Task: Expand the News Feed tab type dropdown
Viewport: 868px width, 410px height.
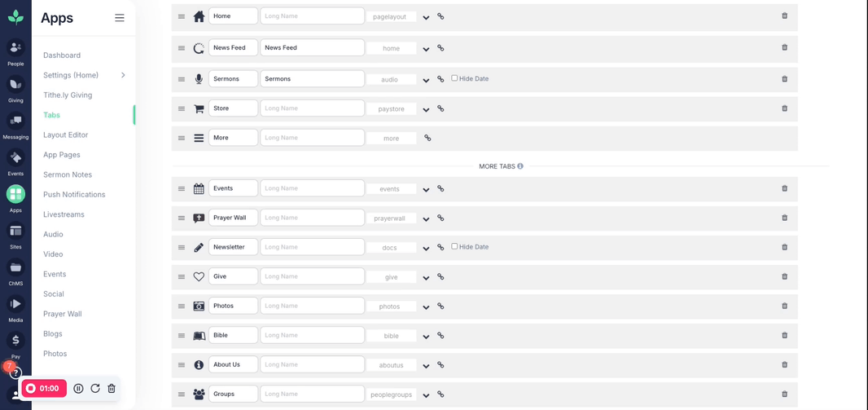Action: click(426, 49)
